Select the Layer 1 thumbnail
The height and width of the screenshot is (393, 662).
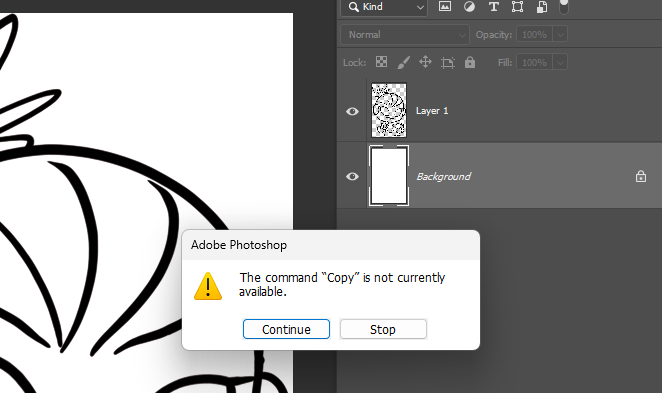click(x=389, y=110)
